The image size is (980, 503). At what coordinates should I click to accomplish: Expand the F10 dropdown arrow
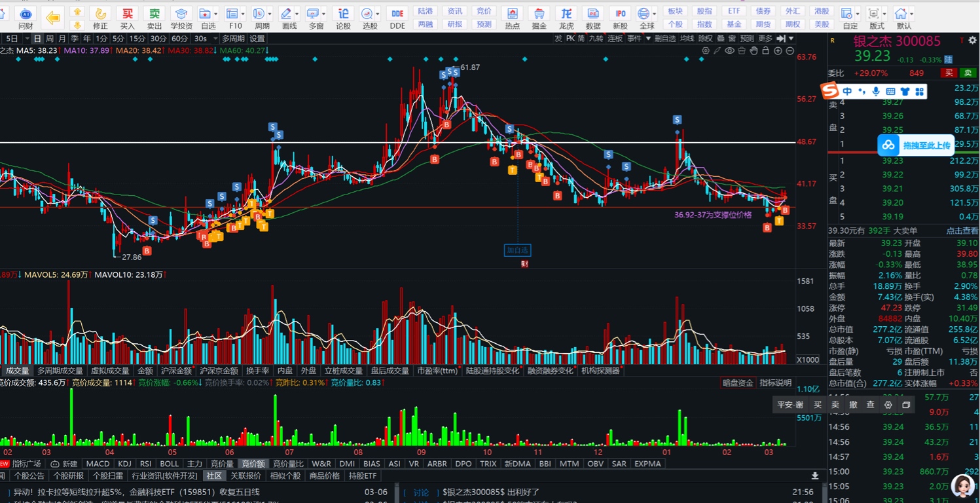point(244,14)
